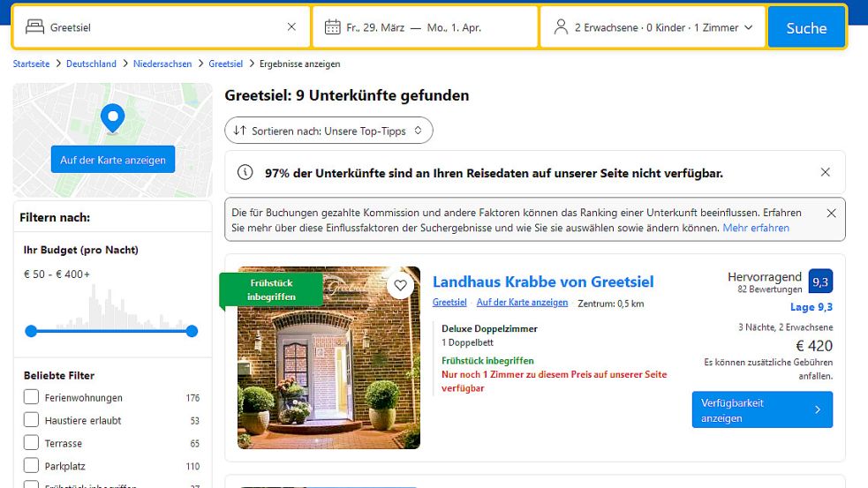Check the Ferienwohnungen filter
868x488 pixels.
click(x=32, y=397)
